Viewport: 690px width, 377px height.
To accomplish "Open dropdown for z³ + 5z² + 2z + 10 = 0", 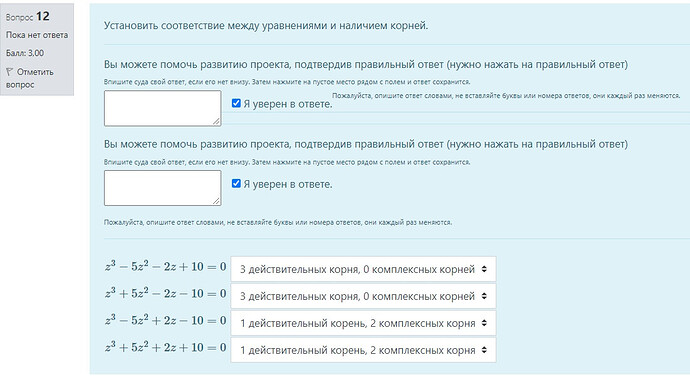I will (x=363, y=350).
